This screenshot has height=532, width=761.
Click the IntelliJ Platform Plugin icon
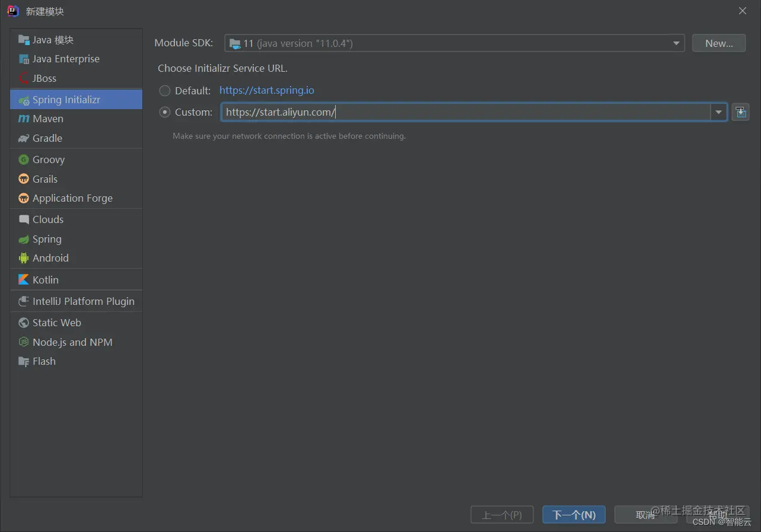click(24, 301)
